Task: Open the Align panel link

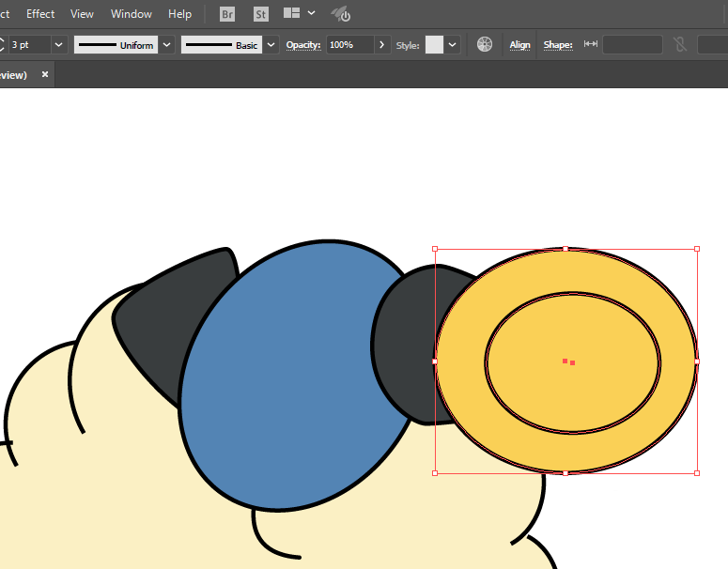Action: click(x=519, y=45)
